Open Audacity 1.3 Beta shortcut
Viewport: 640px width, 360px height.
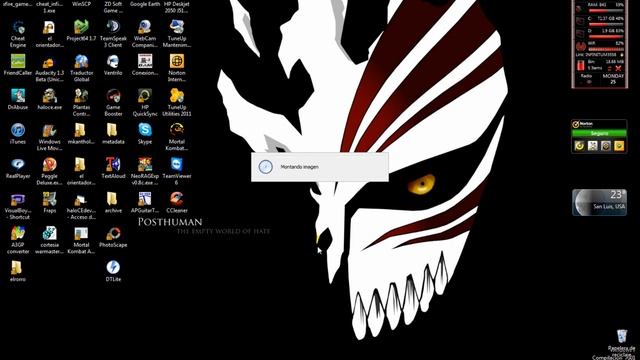[49, 68]
